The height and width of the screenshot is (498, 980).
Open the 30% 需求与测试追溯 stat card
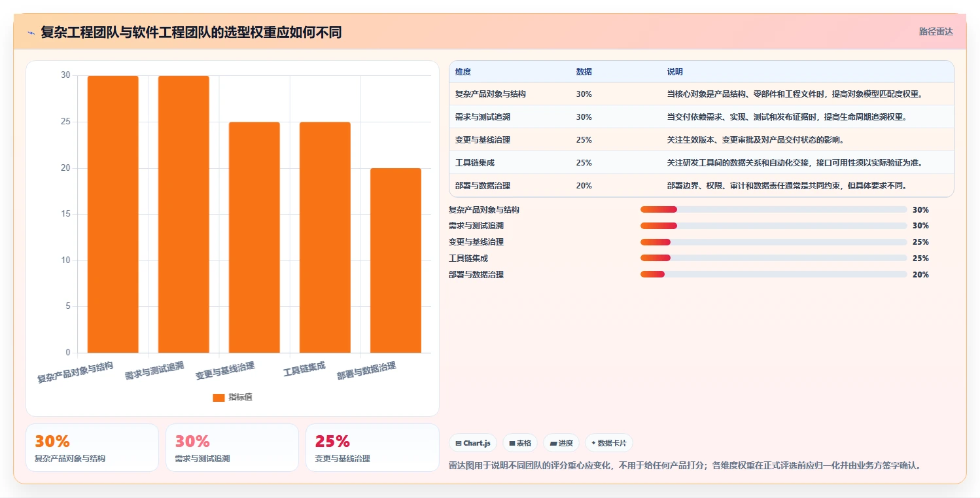[232, 448]
